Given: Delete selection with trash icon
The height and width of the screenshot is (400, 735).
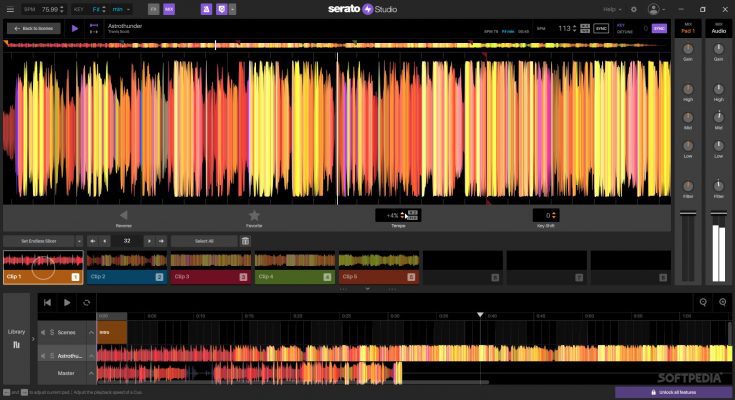Looking at the screenshot, I should coord(245,241).
